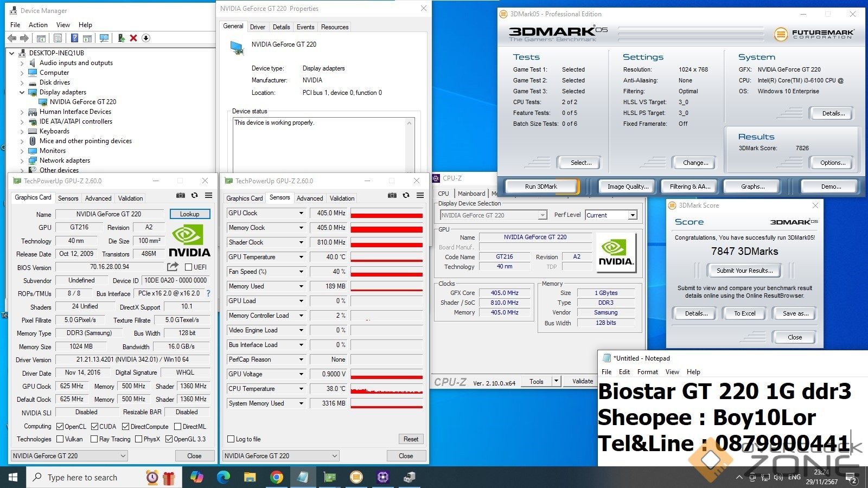The height and width of the screenshot is (488, 868).
Task: Toggle the Ray Tracing checkbox
Action: 94,439
